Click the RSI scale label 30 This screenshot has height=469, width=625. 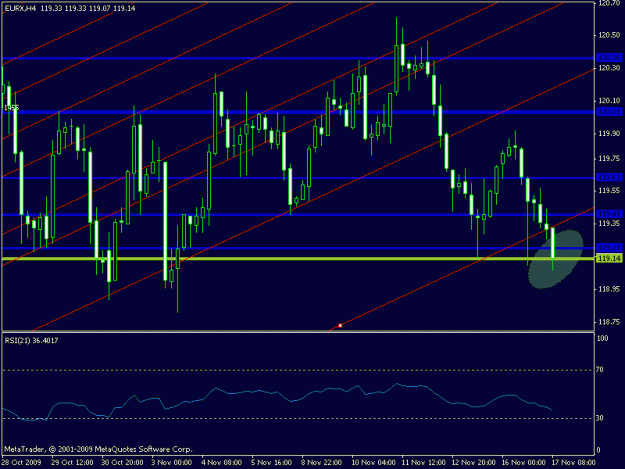pos(600,418)
